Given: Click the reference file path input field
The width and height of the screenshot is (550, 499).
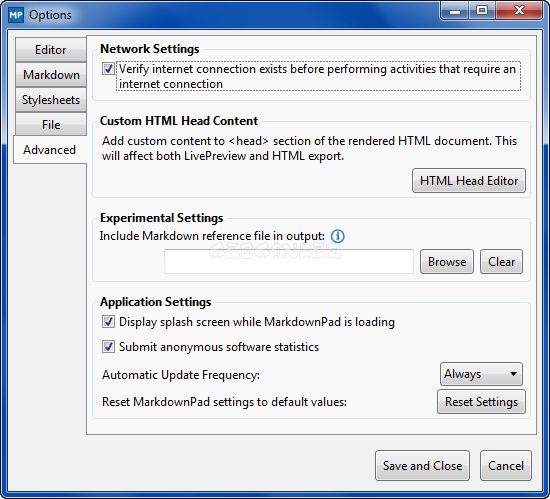Looking at the screenshot, I should tap(289, 262).
